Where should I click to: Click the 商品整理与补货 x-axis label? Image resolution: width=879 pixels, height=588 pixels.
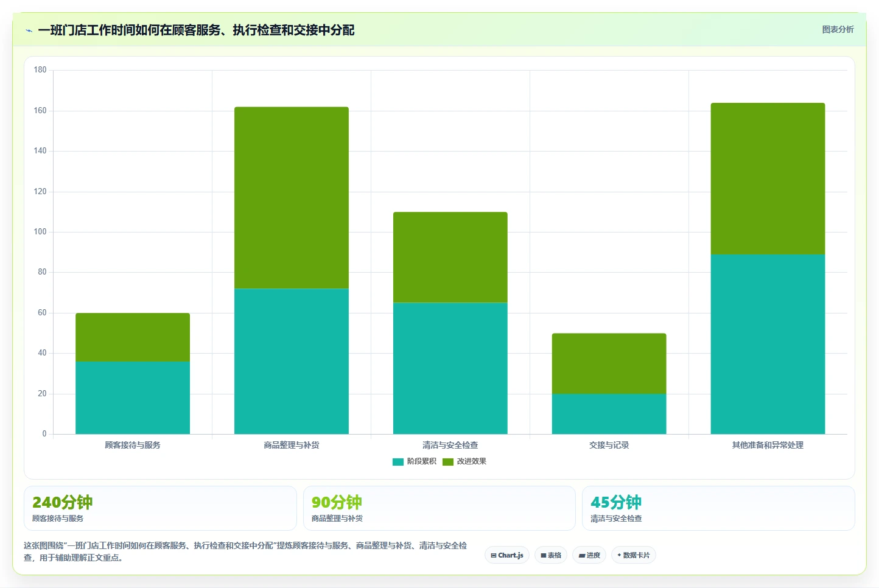coord(292,445)
